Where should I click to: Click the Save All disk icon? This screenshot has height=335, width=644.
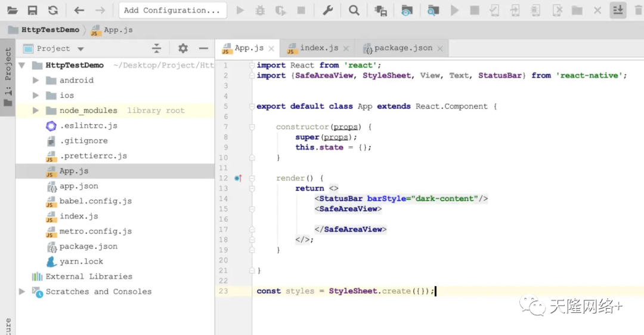pyautogui.click(x=32, y=10)
